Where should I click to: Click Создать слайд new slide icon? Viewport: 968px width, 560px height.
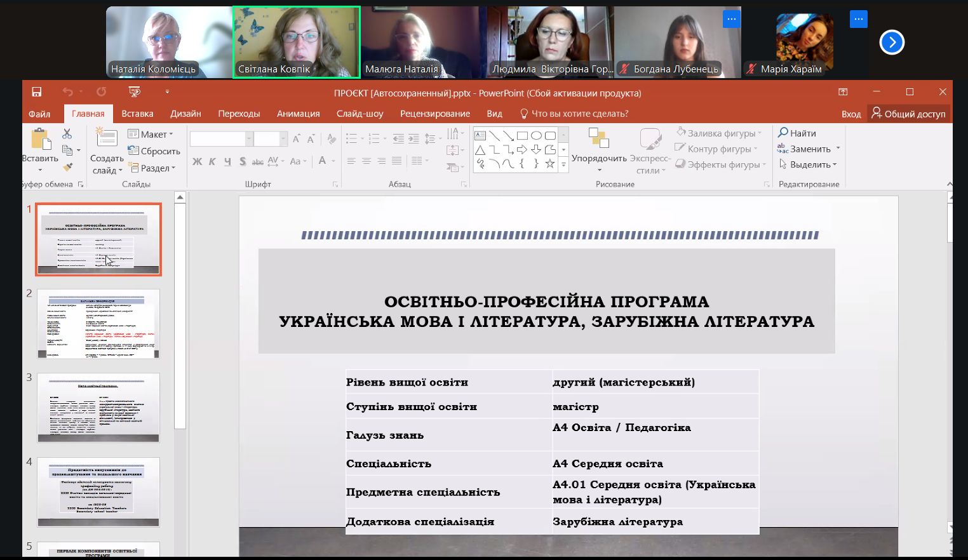pos(106,139)
